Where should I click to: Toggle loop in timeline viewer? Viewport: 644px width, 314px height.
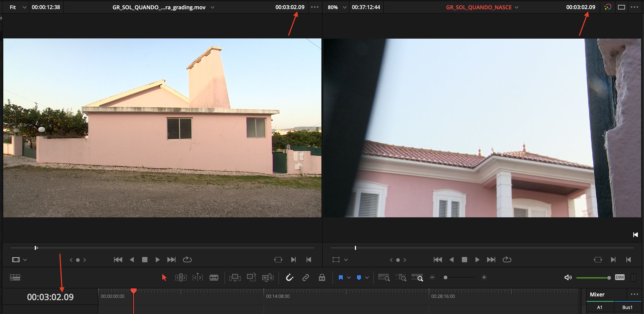pyautogui.click(x=507, y=259)
